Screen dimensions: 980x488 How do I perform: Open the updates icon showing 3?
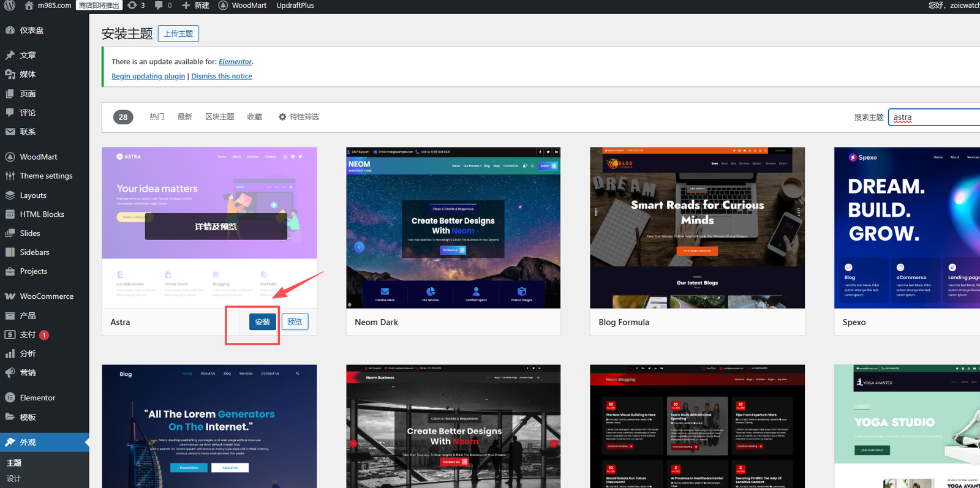pyautogui.click(x=132, y=6)
